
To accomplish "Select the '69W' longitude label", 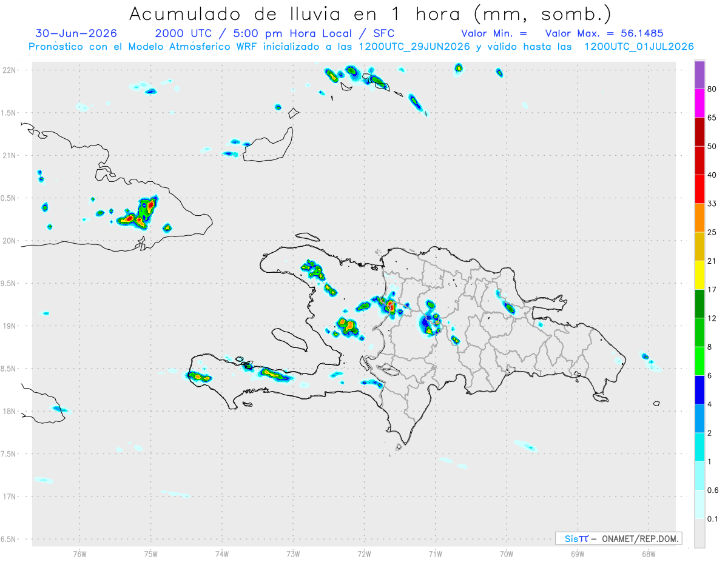I will click(578, 554).
